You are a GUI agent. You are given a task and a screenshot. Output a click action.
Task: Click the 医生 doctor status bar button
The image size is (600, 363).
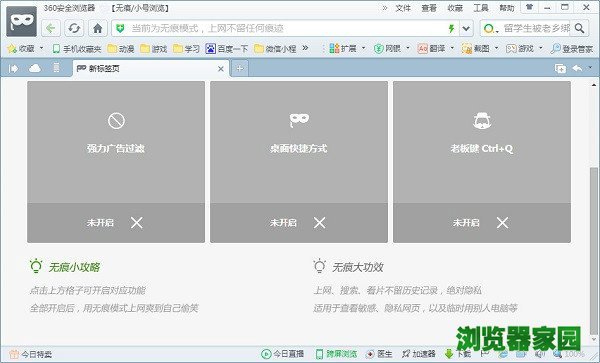click(379, 354)
